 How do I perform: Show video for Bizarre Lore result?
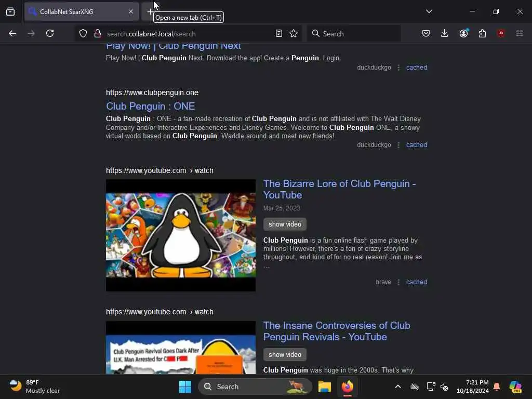(x=285, y=224)
